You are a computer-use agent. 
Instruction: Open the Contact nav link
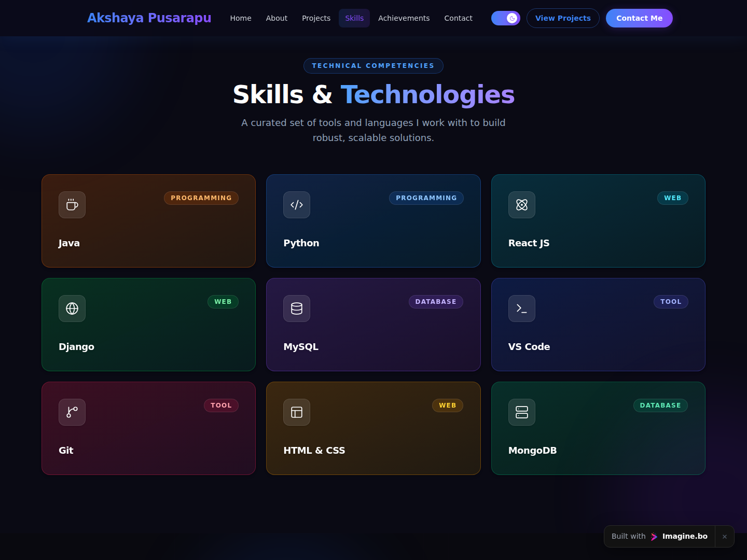coord(458,18)
